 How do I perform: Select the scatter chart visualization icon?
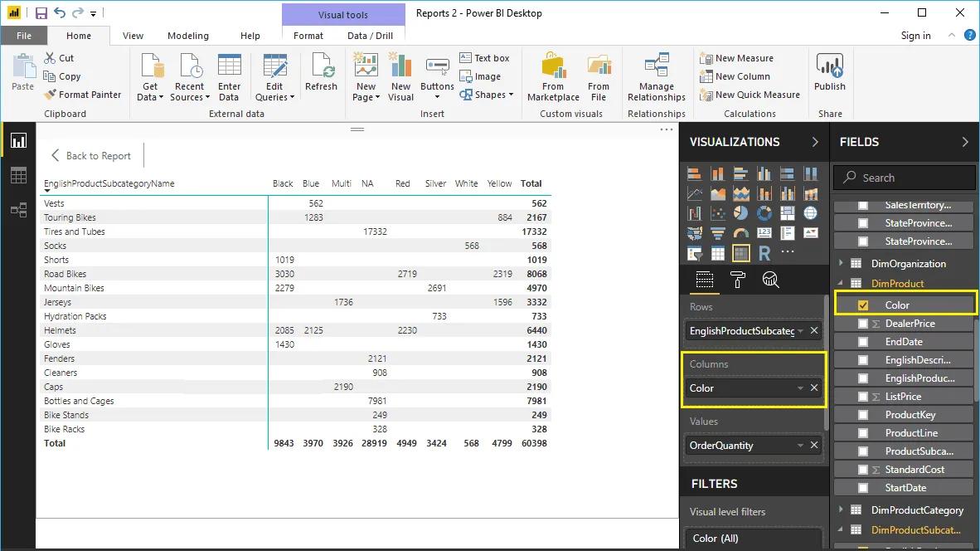tap(718, 212)
